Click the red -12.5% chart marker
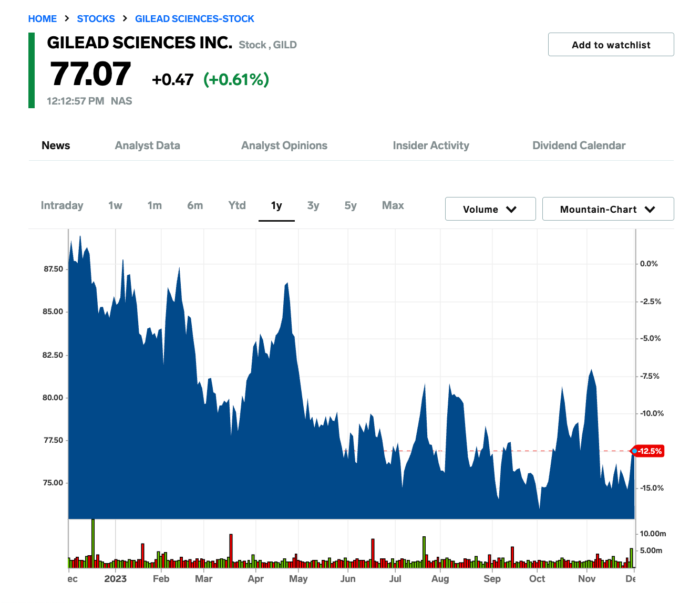 pos(648,451)
